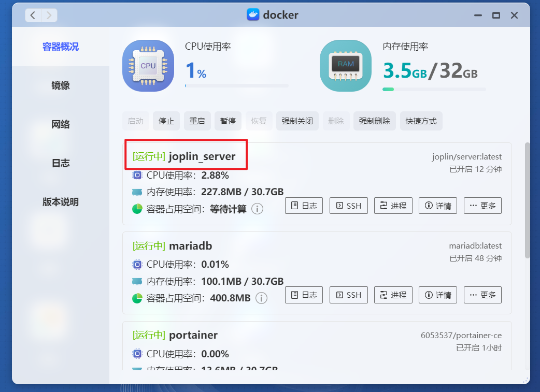Click info icon next to joplin_server 等待计算
Viewport: 540px width, 392px height.
[257, 209]
